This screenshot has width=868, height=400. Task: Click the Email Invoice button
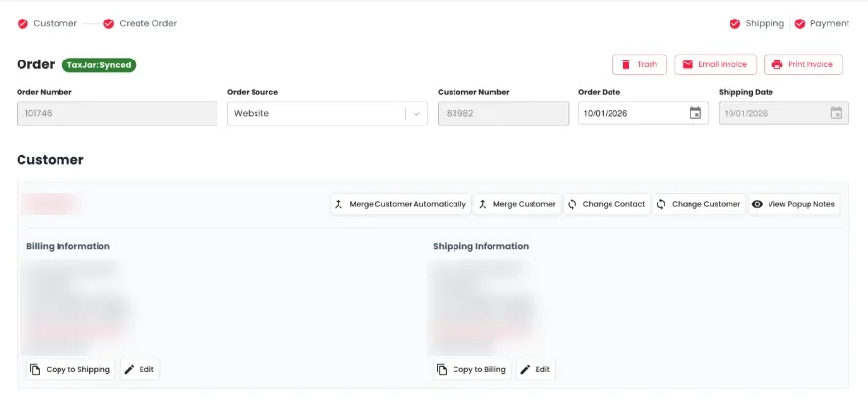tap(715, 64)
